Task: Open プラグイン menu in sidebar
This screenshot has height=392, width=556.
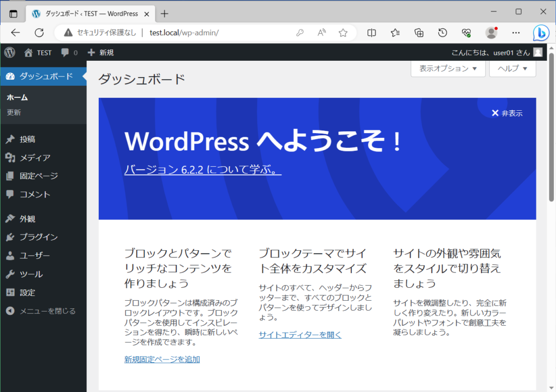Action: tap(43, 237)
